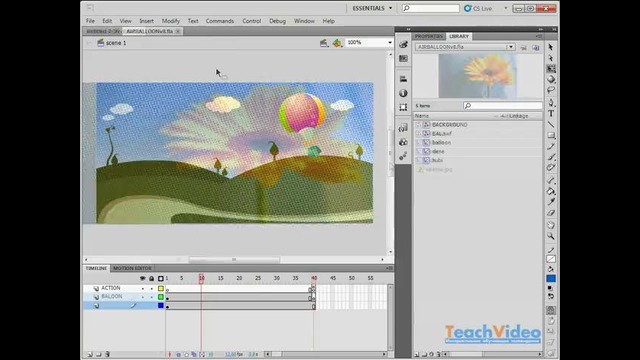Open the blue fill color swatch

point(551,279)
